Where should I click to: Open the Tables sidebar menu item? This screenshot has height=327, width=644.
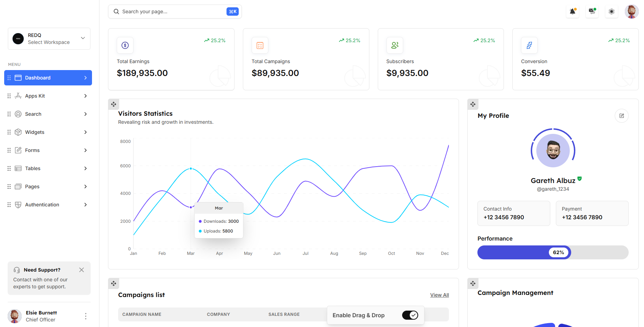click(x=33, y=168)
